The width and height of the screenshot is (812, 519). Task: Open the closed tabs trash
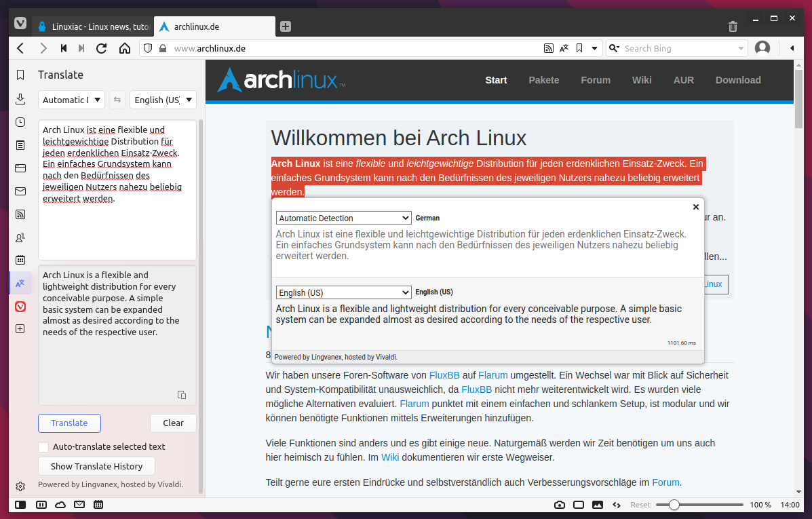pos(733,26)
